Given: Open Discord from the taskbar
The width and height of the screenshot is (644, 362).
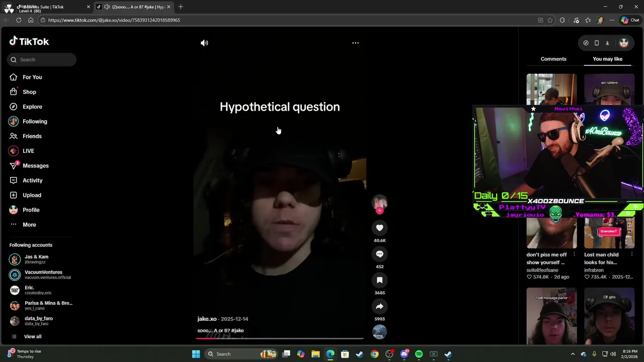Looking at the screenshot, I should pos(404,354).
